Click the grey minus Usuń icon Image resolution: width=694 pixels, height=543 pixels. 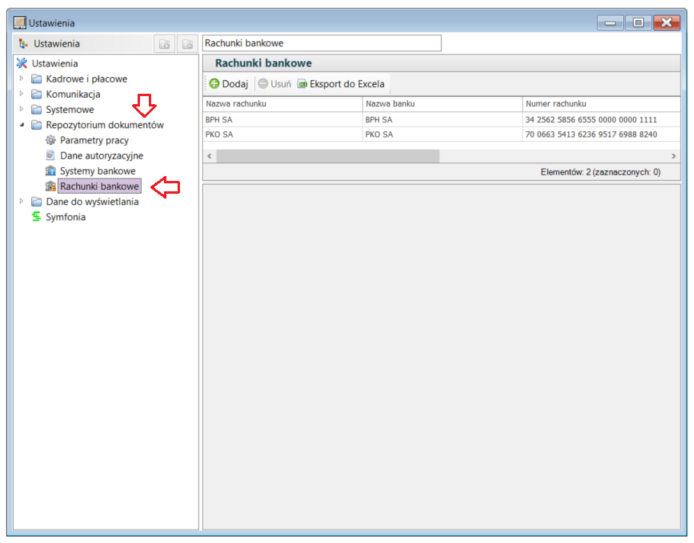coord(263,84)
